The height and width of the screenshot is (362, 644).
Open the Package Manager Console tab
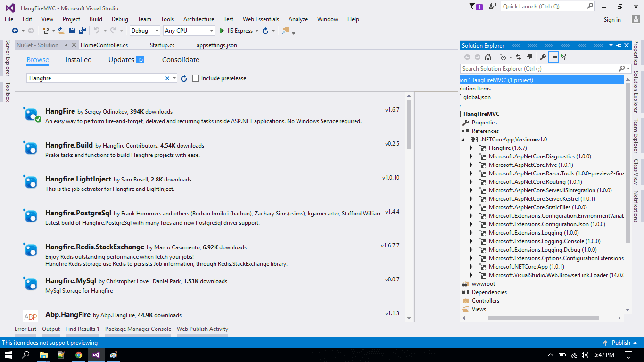[x=138, y=329]
